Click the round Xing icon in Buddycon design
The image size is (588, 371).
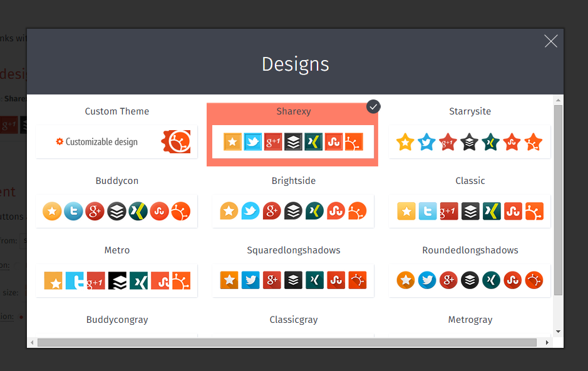click(138, 211)
